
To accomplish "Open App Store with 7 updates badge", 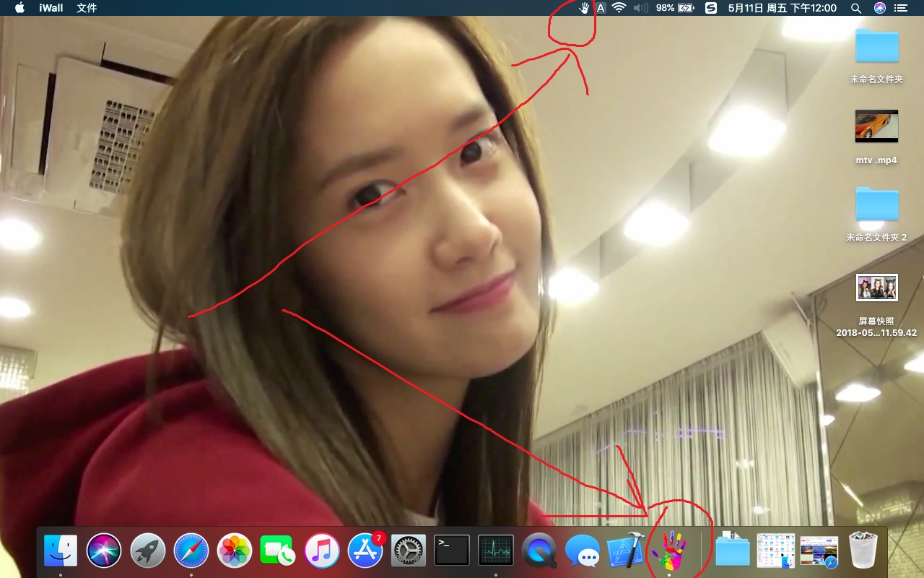I will (x=365, y=551).
